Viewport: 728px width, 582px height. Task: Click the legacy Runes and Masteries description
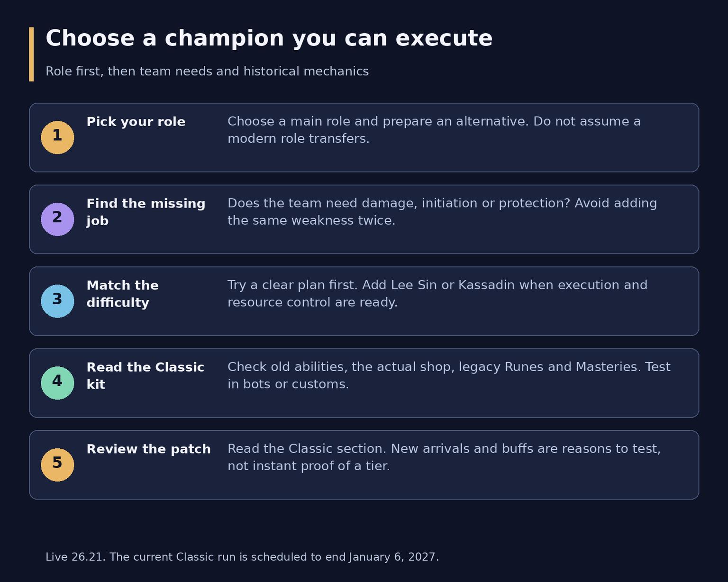click(449, 375)
